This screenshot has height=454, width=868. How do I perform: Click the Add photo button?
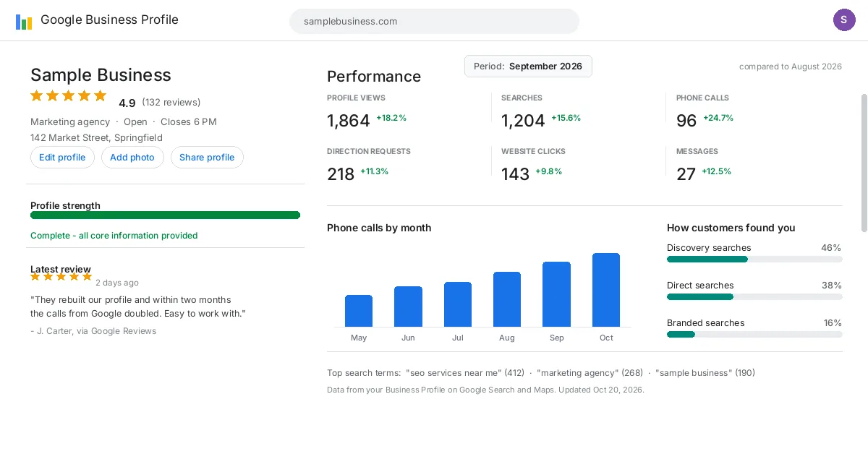pos(132,158)
